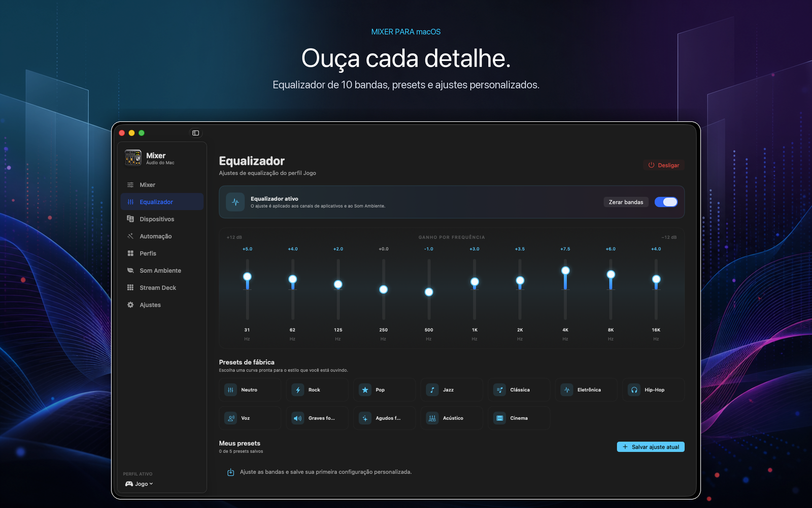The width and height of the screenshot is (812, 508).
Task: Switch to Perfis section
Action: [x=162, y=253]
